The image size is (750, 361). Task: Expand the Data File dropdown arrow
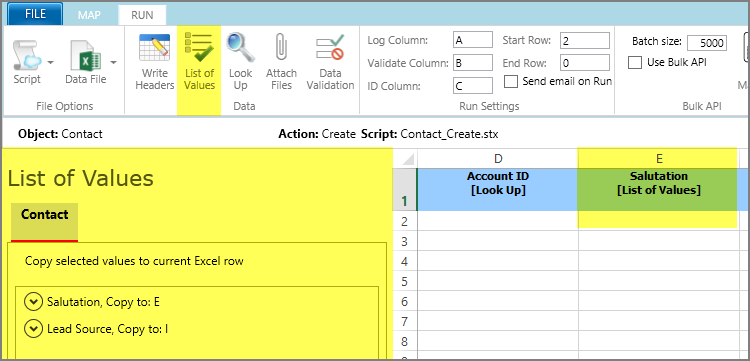(113, 62)
